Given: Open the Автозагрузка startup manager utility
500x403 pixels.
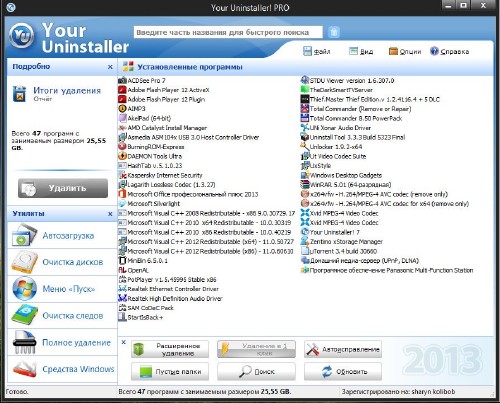Looking at the screenshot, I should (62, 235).
